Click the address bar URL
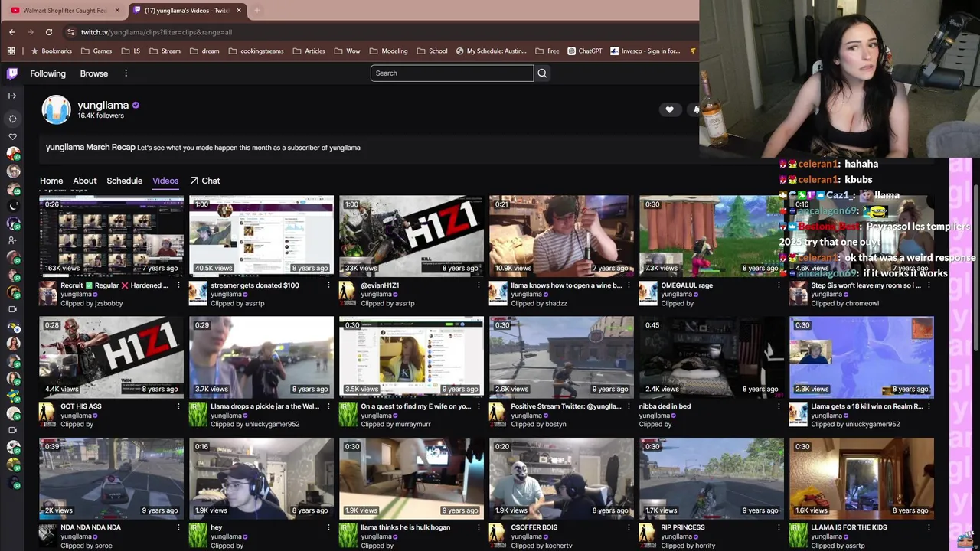The width and height of the screenshot is (980, 551). 156,32
